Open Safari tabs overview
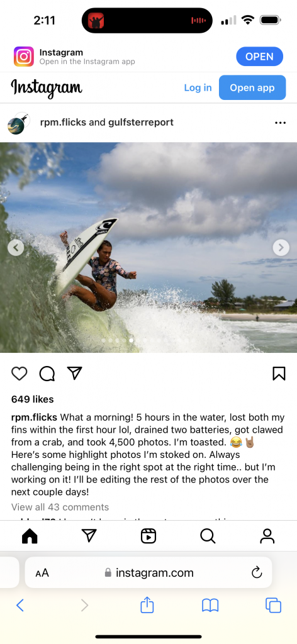 pyautogui.click(x=273, y=605)
